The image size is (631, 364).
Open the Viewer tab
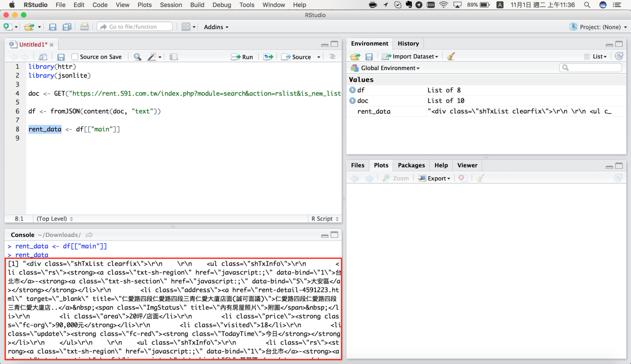[467, 165]
